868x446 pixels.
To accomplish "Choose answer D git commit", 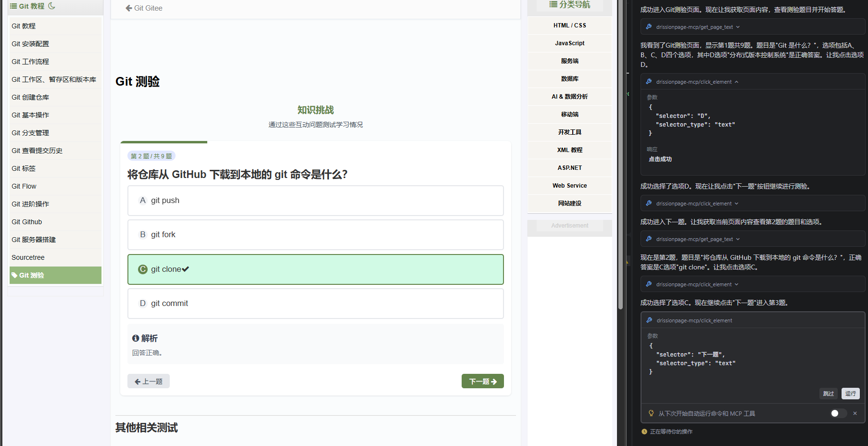I will tap(315, 304).
